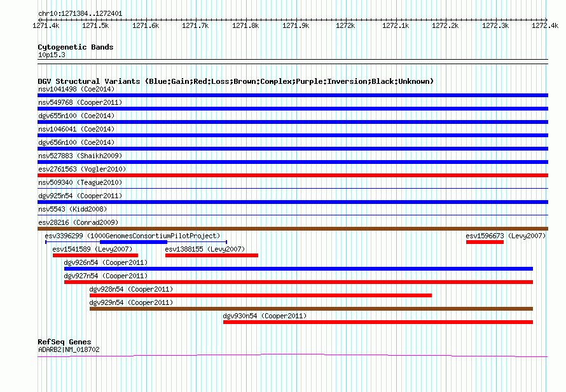Click the esv1388155 red loss bar

212,255
